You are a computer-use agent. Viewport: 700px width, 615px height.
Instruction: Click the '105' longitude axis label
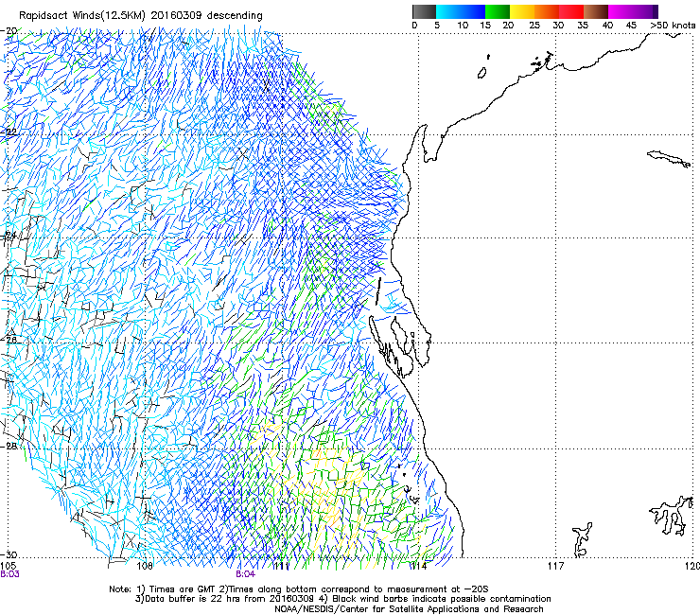[8, 566]
